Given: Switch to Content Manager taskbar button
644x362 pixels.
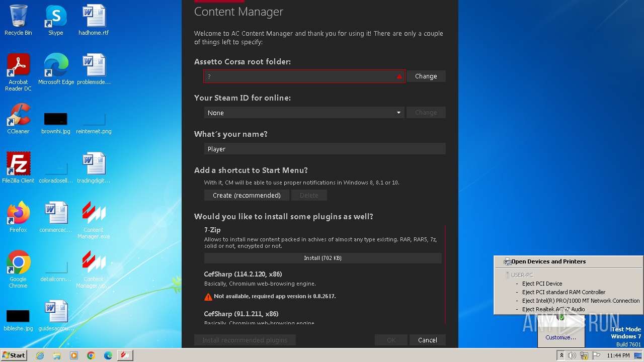Looking at the screenshot, I should pyautogui.click(x=125, y=355).
